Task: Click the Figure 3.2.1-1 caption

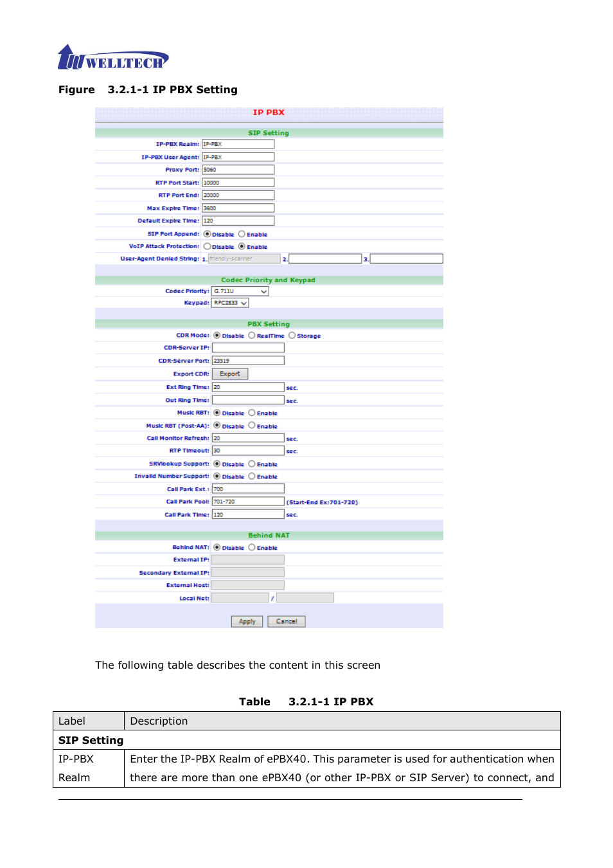Action: (148, 90)
